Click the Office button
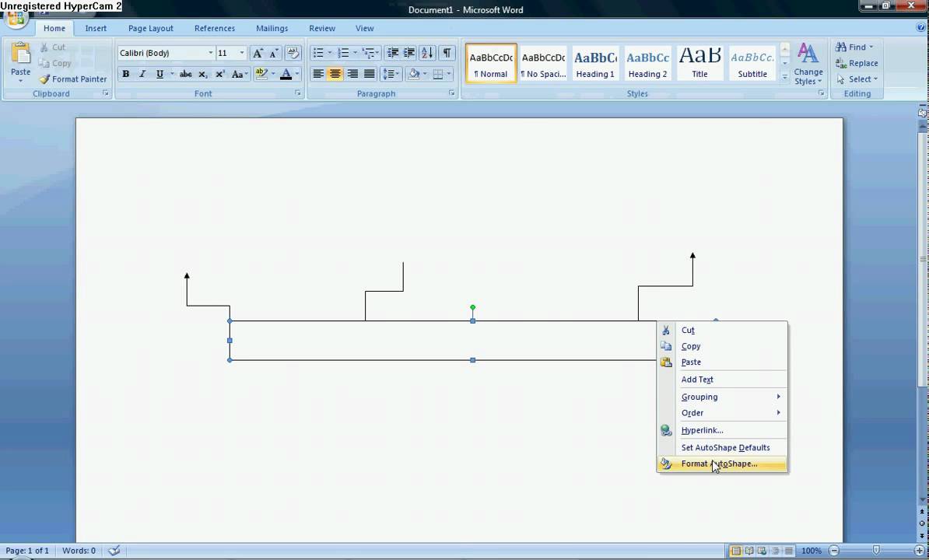 point(16,18)
